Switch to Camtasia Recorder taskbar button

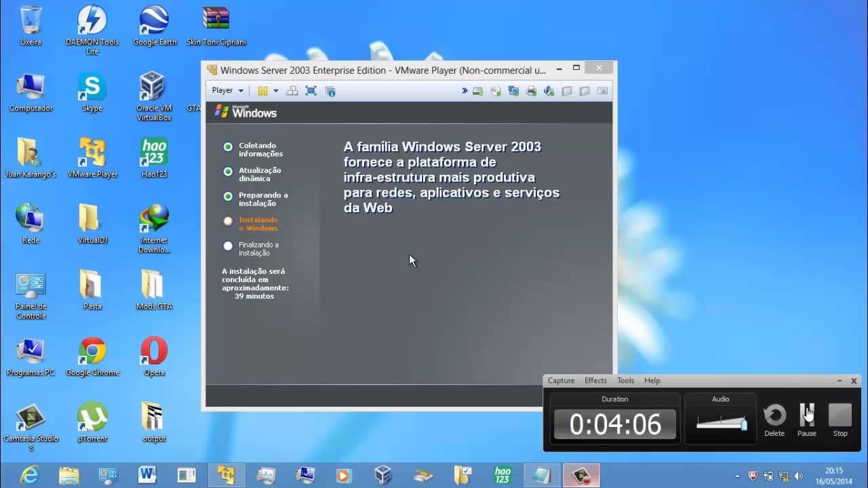(x=581, y=475)
